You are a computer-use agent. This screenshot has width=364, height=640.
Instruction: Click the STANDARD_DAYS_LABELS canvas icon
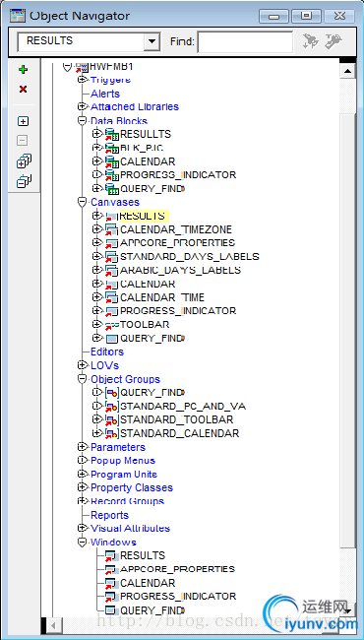pos(112,257)
